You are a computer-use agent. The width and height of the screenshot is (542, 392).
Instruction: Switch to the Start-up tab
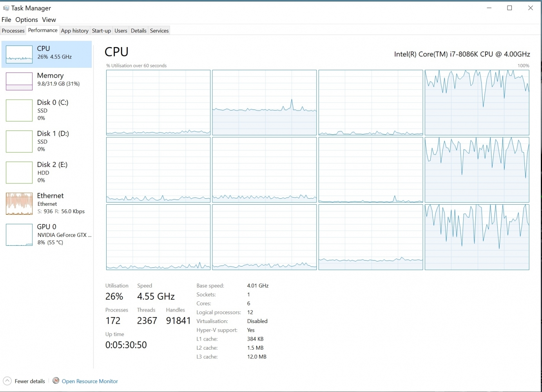coord(102,31)
